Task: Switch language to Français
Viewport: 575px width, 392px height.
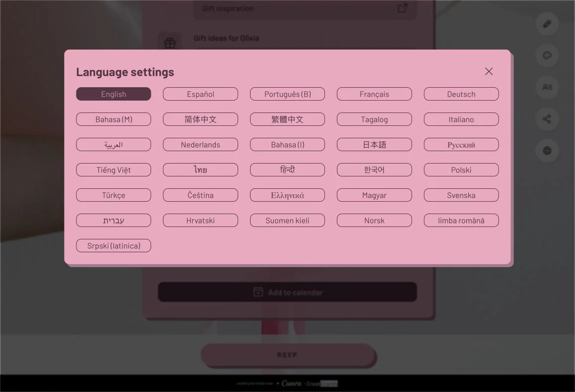Action: point(375,94)
